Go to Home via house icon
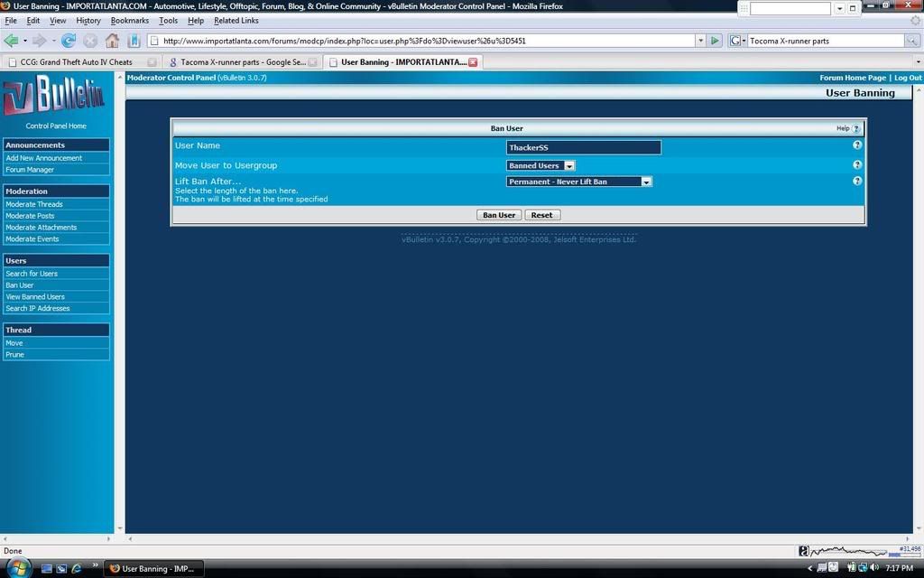Screen dimensions: 924x578 [112, 41]
